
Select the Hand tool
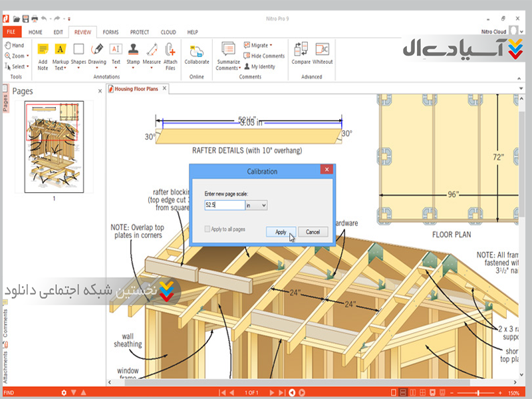tap(14, 45)
